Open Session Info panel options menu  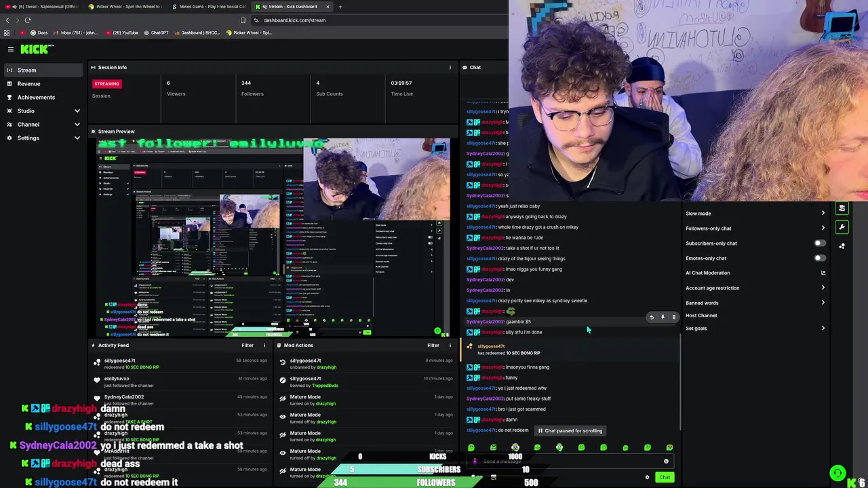click(x=450, y=67)
